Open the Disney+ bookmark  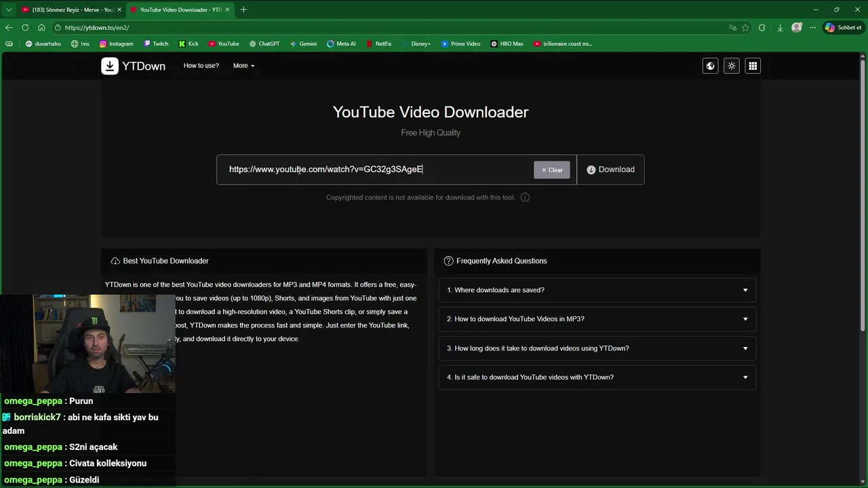coord(416,43)
